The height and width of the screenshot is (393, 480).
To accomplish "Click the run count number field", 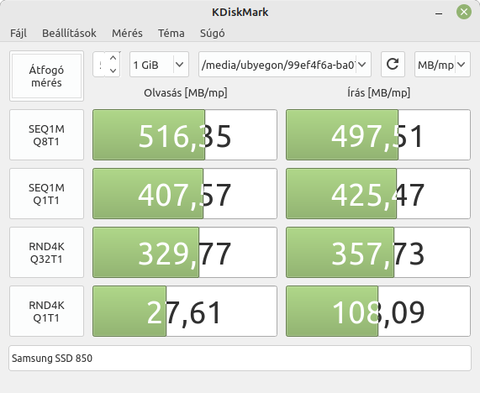I will tap(100, 64).
